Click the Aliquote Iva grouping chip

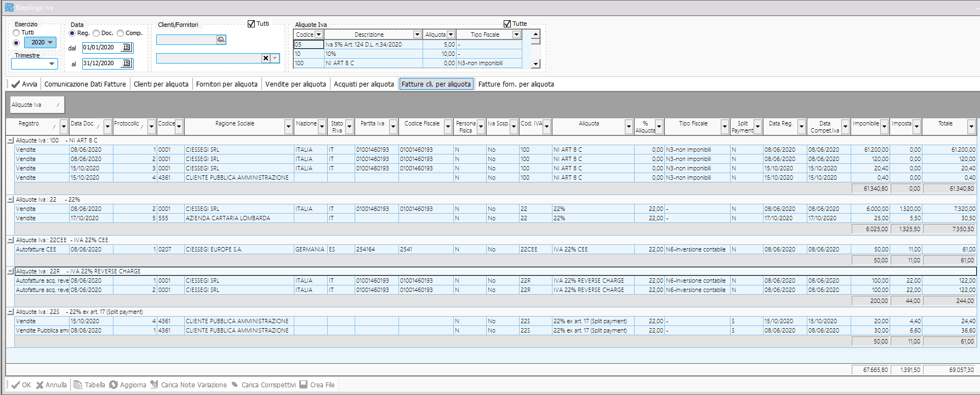37,105
